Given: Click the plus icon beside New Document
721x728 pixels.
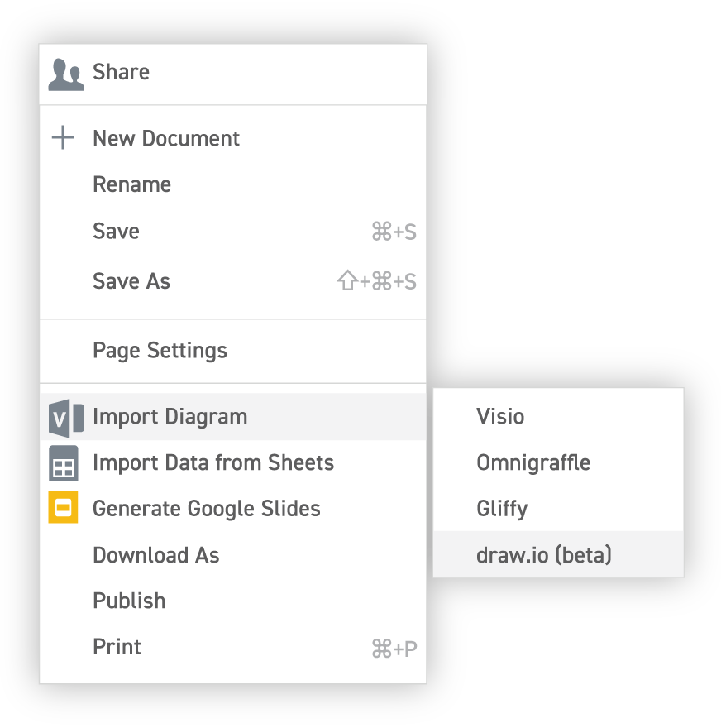Looking at the screenshot, I should coord(62,138).
